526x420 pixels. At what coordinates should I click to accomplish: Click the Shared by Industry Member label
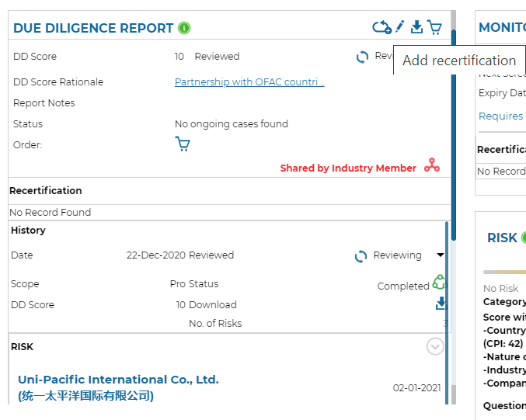[348, 168]
